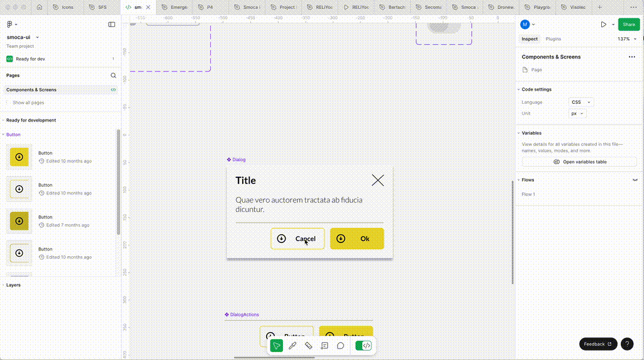Click the Cancel button in dialog
This screenshot has width=644, height=360.
pos(297,239)
